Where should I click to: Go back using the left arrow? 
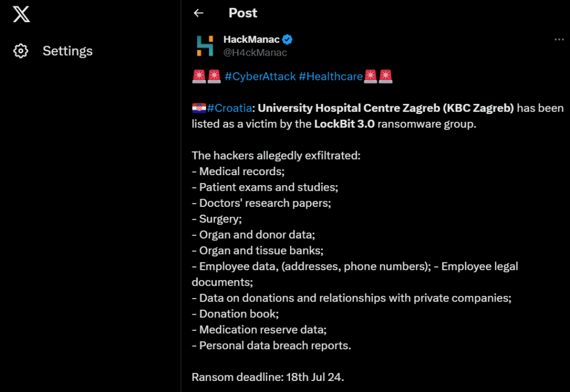pos(199,13)
